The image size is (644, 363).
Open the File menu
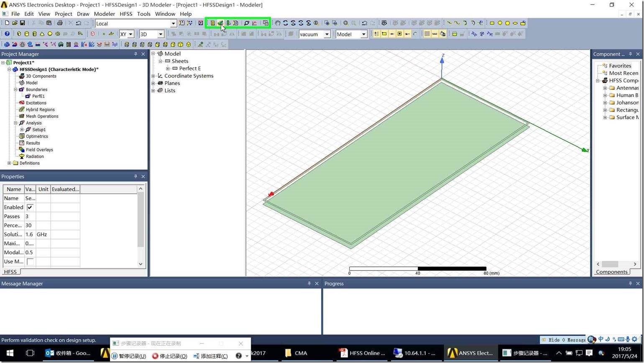click(15, 14)
